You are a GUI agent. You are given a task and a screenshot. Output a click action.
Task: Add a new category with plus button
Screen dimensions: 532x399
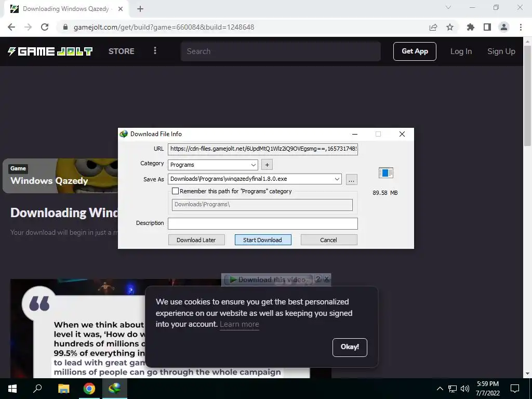(x=267, y=165)
